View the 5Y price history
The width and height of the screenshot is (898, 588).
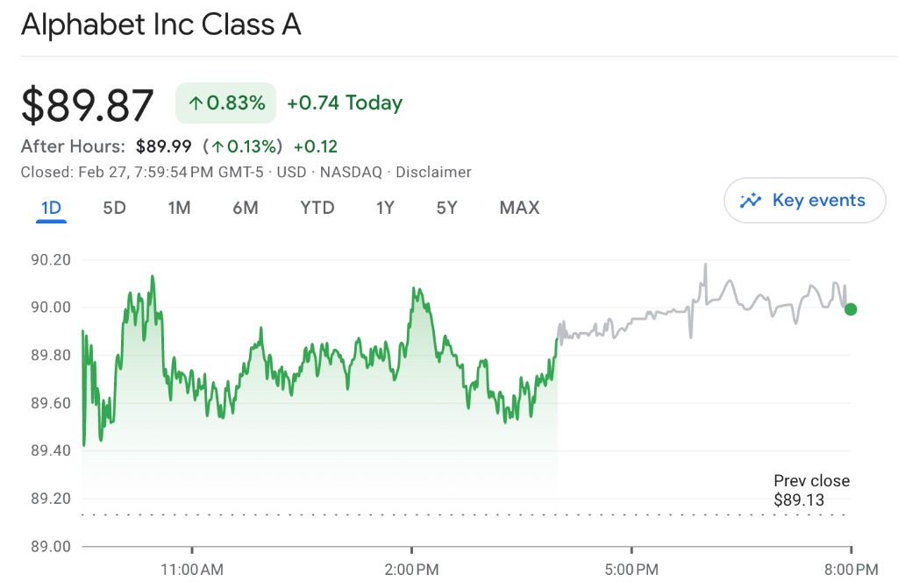(x=447, y=208)
